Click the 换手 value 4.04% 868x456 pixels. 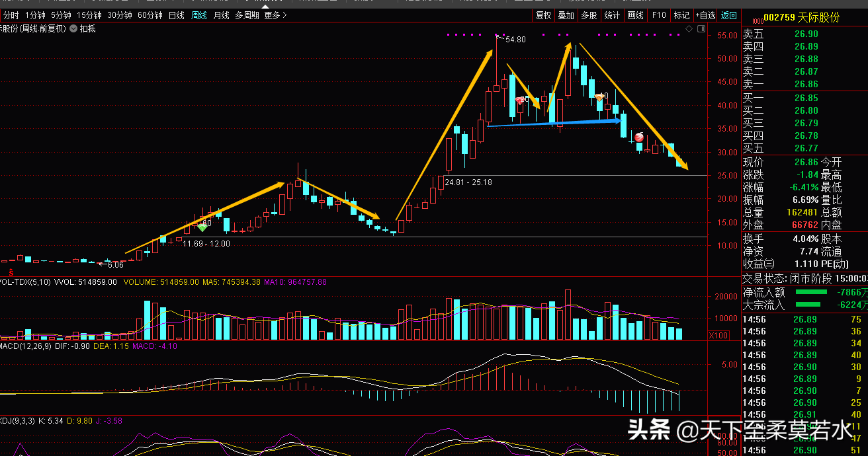click(804, 239)
